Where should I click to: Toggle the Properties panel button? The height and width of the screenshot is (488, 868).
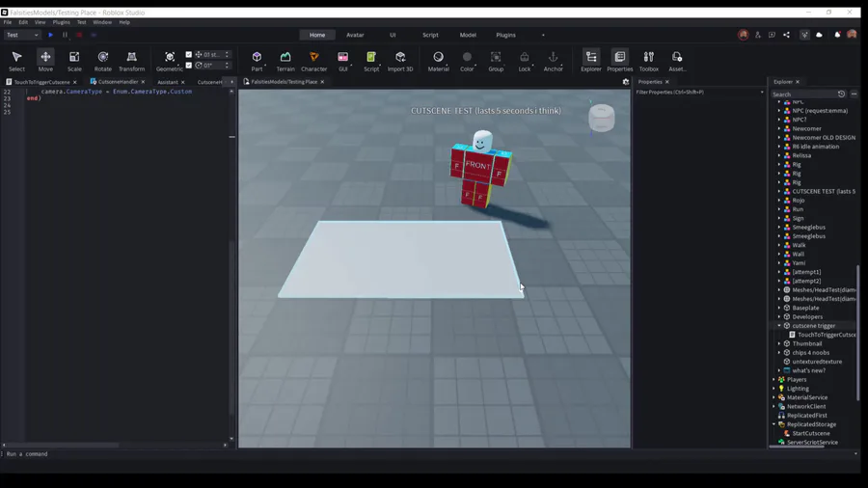[620, 61]
